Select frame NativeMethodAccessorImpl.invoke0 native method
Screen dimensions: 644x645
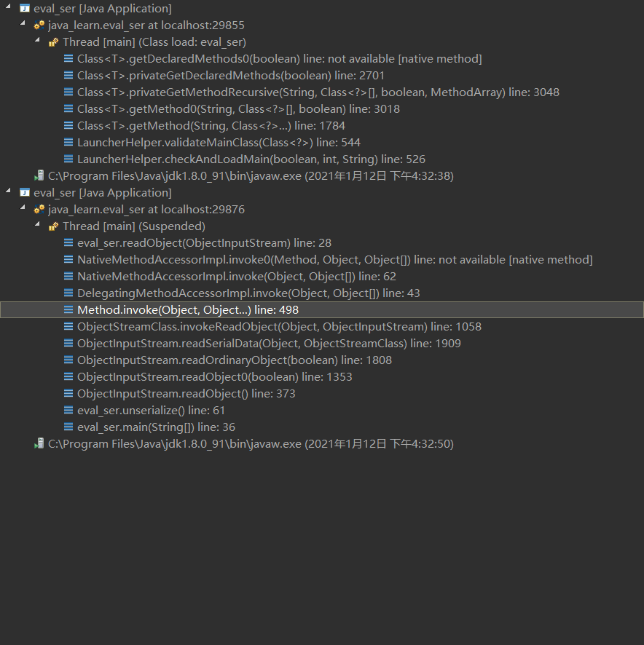[335, 260]
